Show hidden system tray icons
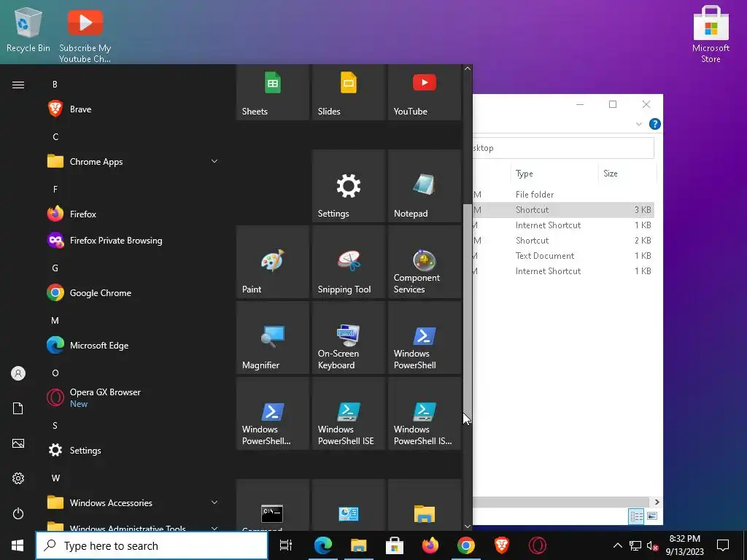The height and width of the screenshot is (560, 747). click(617, 545)
